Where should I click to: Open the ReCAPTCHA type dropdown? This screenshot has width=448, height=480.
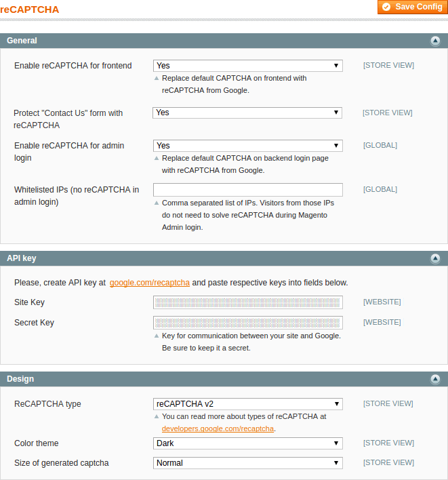(x=248, y=404)
